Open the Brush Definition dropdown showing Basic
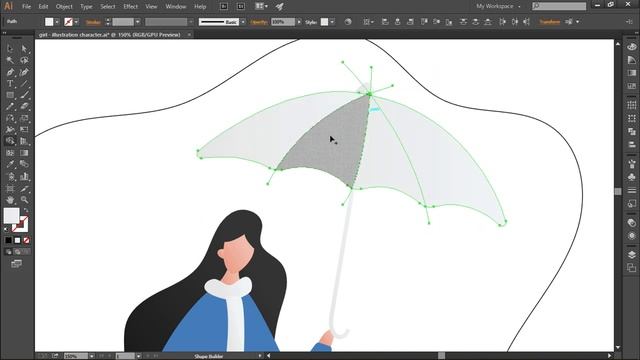This screenshot has width=640, height=360. click(243, 22)
